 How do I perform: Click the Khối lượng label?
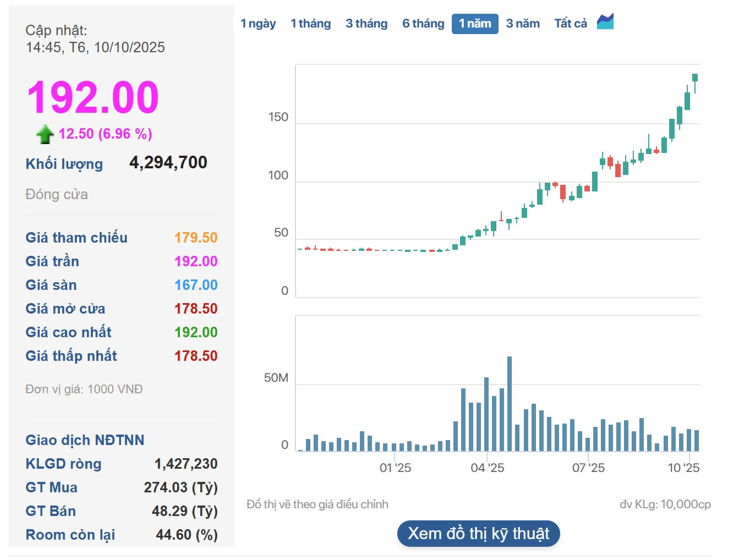(x=64, y=164)
